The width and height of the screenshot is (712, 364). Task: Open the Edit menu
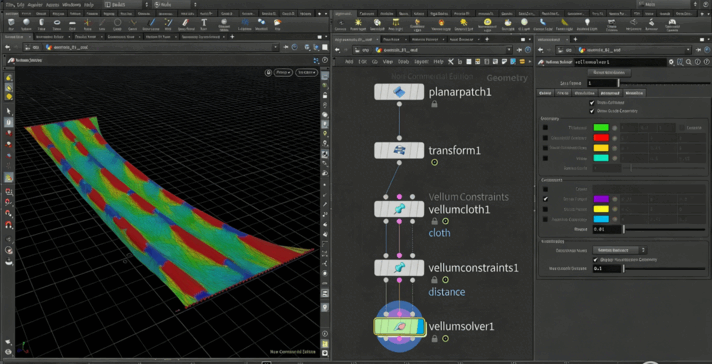click(x=19, y=4)
